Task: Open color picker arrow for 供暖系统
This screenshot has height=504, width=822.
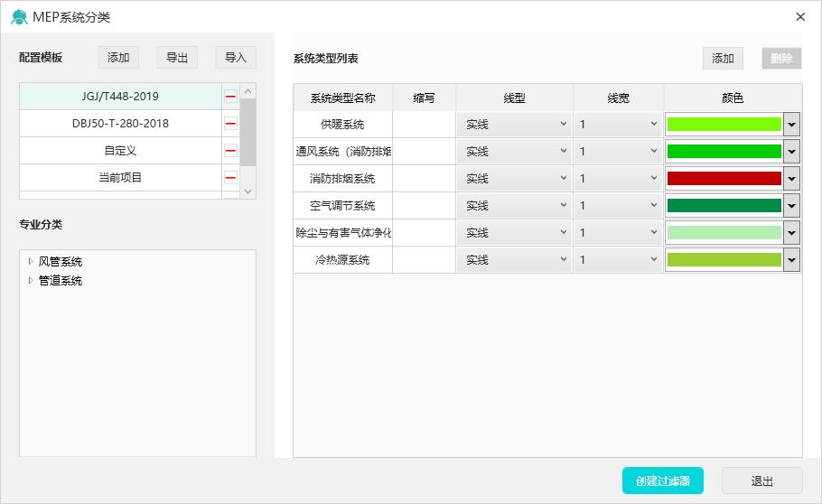Action: click(x=791, y=125)
